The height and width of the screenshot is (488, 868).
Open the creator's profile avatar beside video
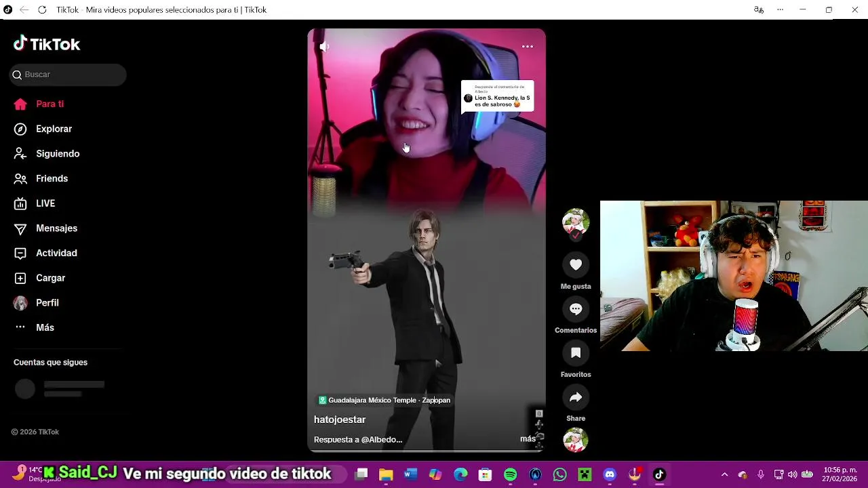pos(576,222)
